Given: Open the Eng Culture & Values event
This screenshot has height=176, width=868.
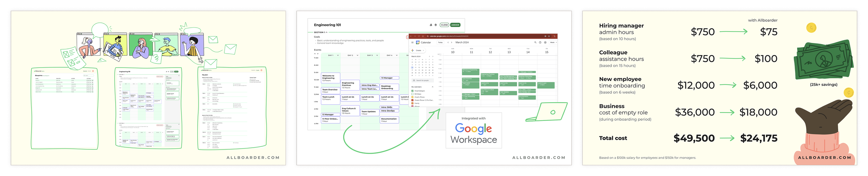Looking at the screenshot, I should point(350,111).
